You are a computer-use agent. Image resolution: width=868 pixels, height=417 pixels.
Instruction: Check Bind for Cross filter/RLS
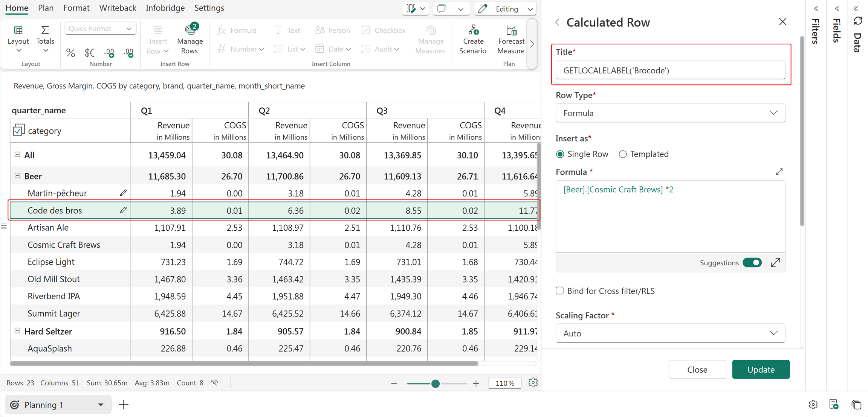560,291
